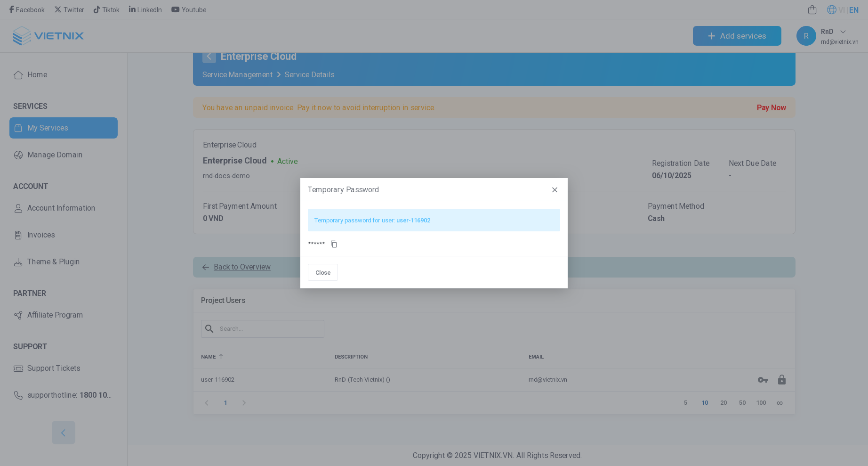
Task: Click the lock icon for user-116902
Action: [x=781, y=380]
